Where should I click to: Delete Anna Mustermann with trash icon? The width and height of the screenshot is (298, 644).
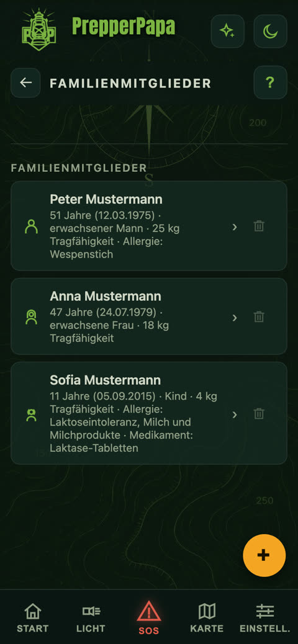(x=259, y=316)
